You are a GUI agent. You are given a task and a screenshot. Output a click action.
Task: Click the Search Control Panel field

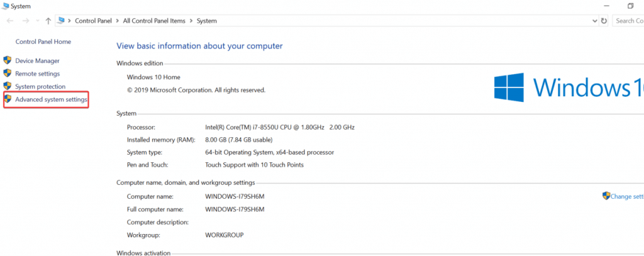(x=628, y=21)
